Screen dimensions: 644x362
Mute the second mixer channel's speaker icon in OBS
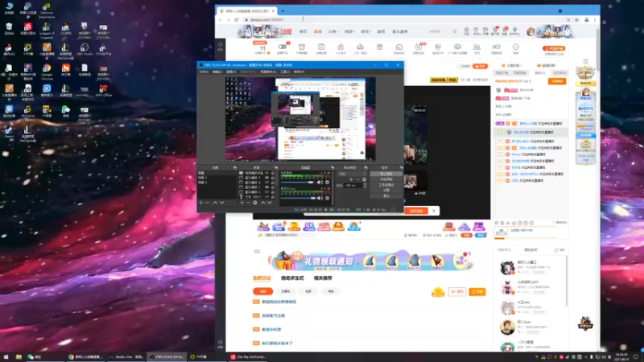[x=320, y=198]
